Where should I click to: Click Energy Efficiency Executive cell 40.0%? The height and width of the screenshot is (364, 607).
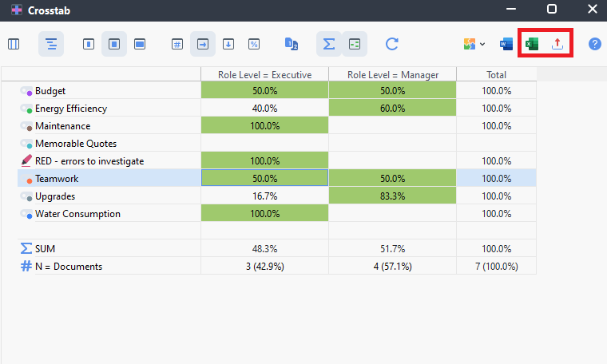pyautogui.click(x=265, y=109)
